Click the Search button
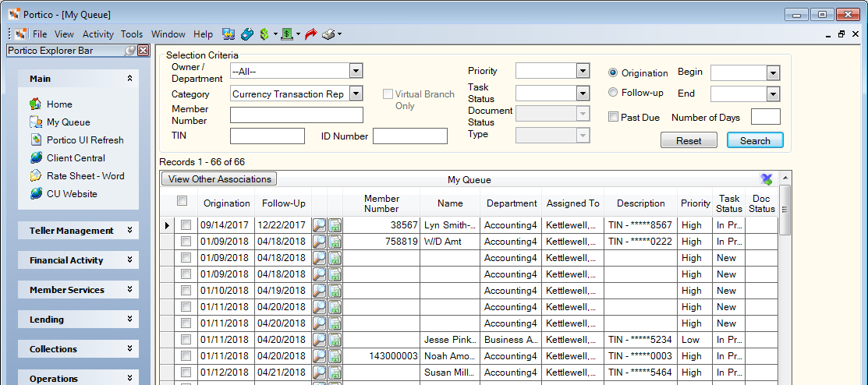Image resolution: width=868 pixels, height=385 pixels. coord(755,140)
